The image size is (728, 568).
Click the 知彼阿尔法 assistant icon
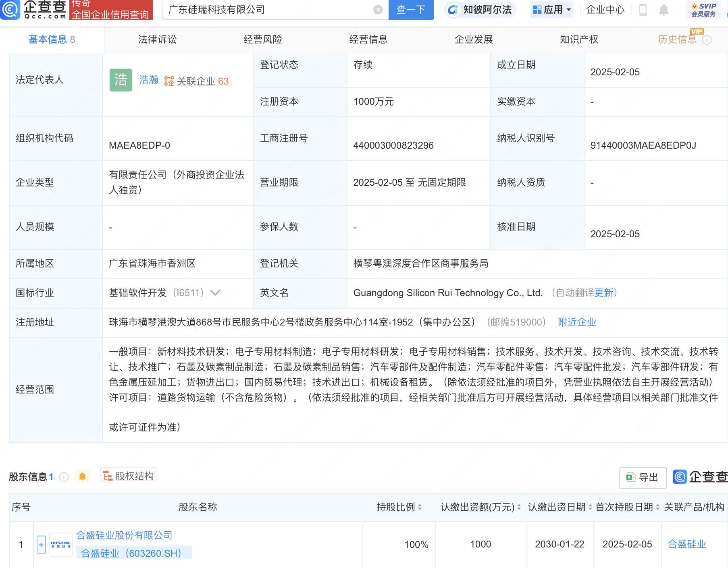point(453,10)
